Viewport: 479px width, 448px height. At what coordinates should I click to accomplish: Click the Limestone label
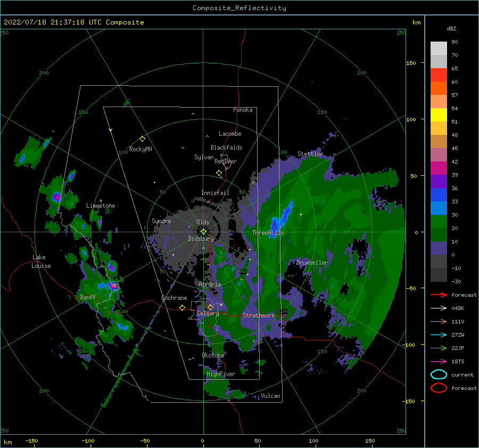[x=101, y=206]
